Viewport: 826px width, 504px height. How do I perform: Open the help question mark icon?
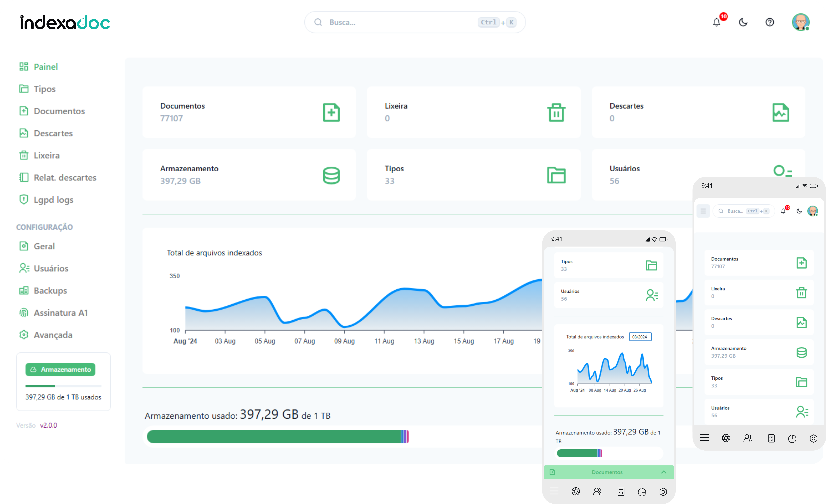coord(770,22)
